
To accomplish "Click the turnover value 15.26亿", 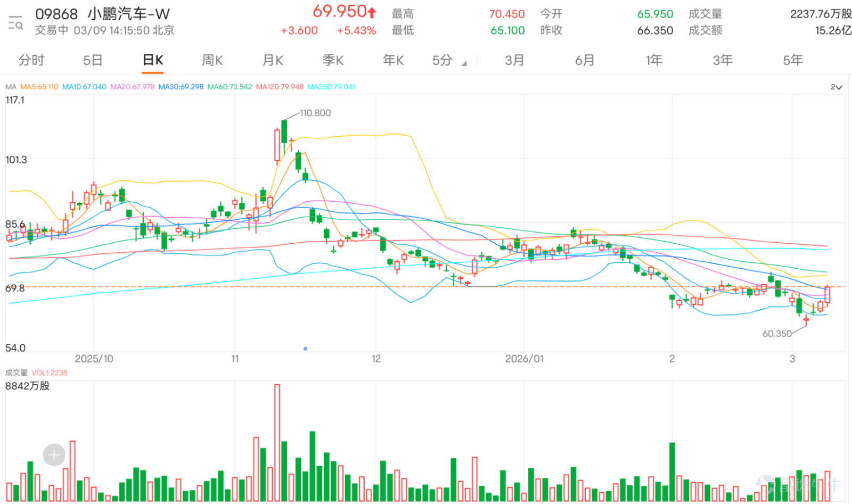I will click(x=833, y=30).
